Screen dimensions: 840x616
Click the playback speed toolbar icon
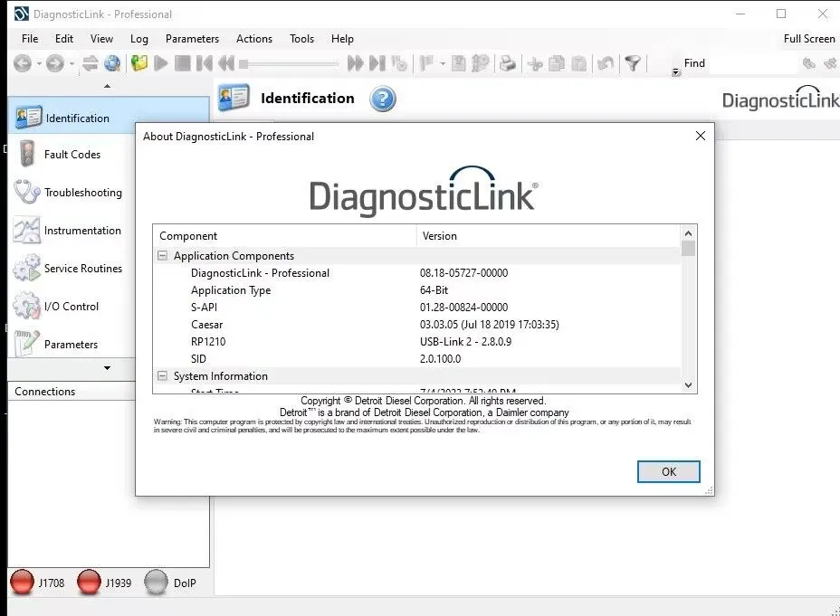point(399,63)
